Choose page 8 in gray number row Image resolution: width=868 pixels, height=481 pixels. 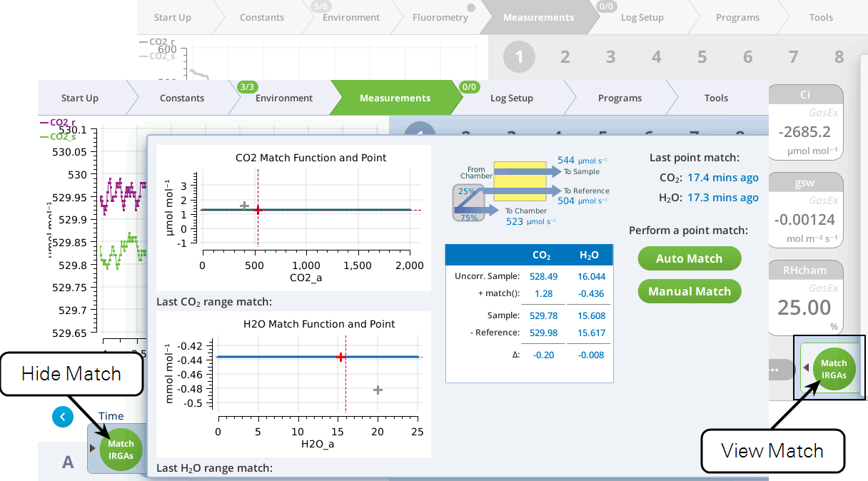pos(839,57)
